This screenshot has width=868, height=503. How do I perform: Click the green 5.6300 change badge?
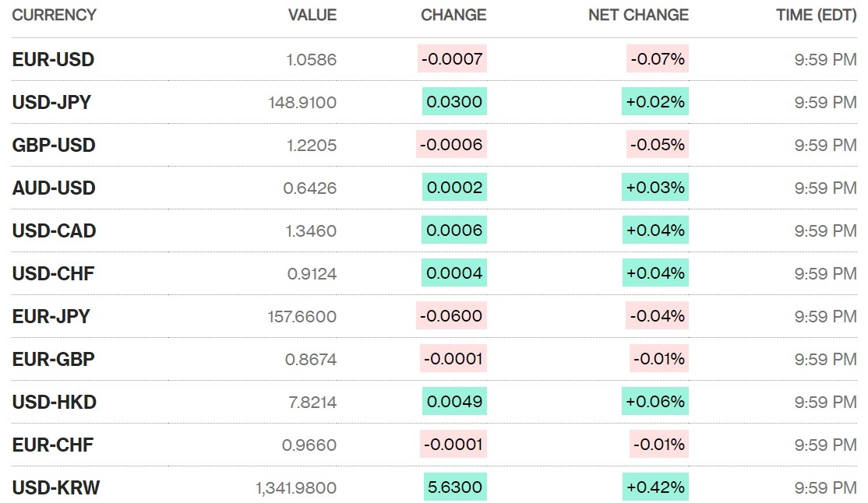click(455, 487)
